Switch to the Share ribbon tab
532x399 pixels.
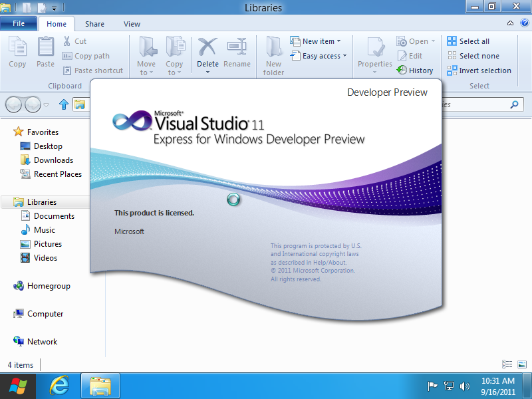tap(94, 24)
